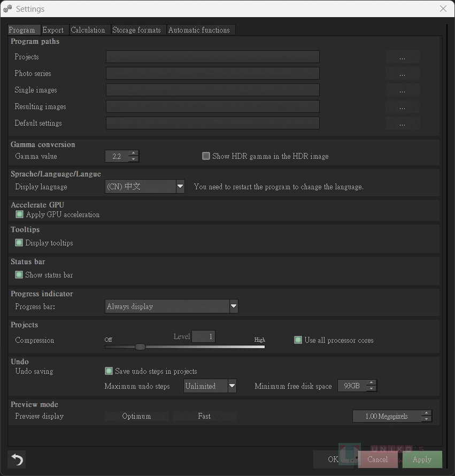Image resolution: width=455 pixels, height=476 pixels.
Task: Browse for the Default settings path
Action: (402, 124)
